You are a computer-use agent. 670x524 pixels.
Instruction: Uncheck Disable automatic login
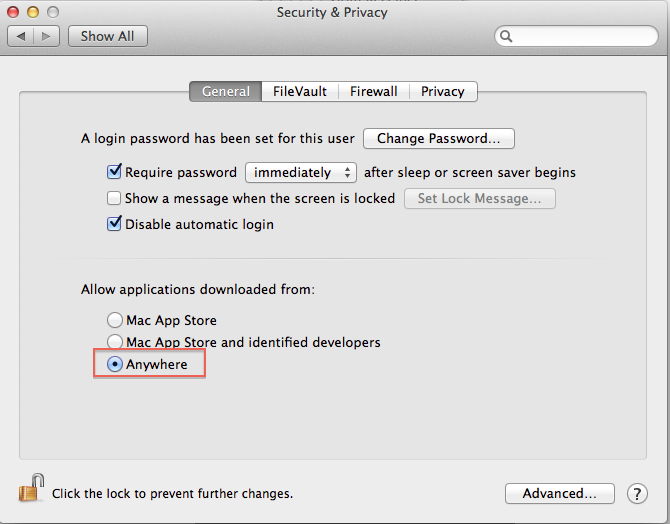(x=114, y=224)
